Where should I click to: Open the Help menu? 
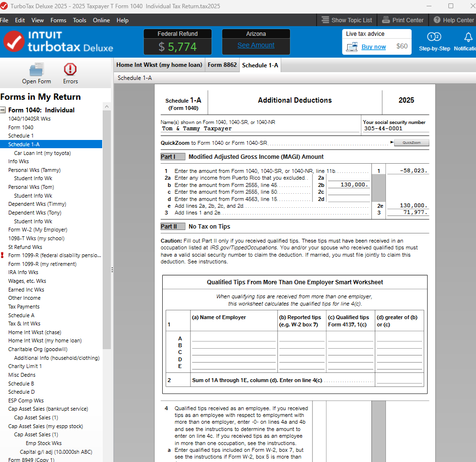(x=123, y=20)
